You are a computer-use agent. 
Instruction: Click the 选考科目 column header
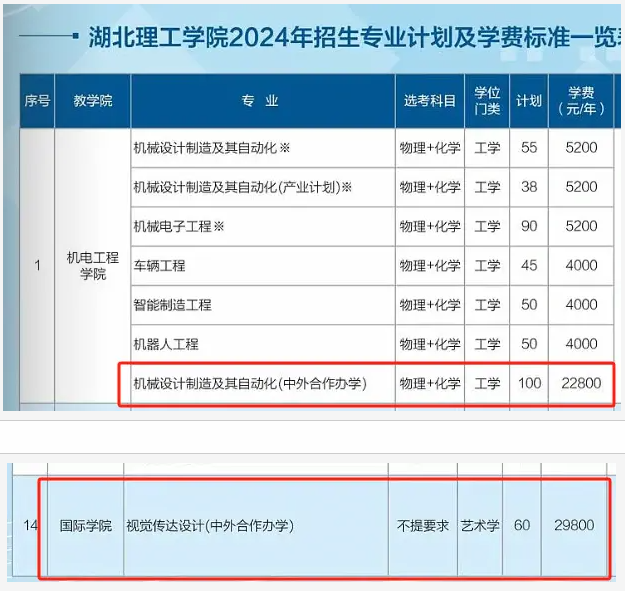(429, 101)
